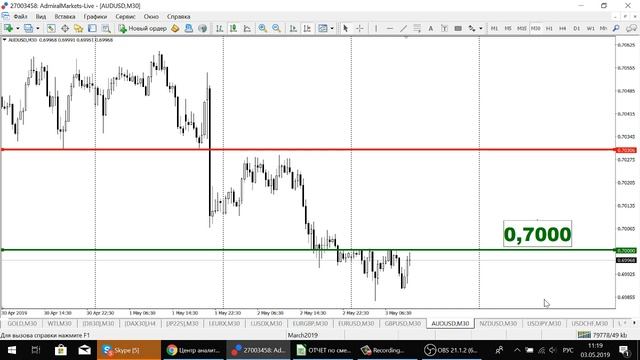Click the Новый ордер button
Image resolution: width=640 pixels, height=360 pixels.
pos(143,28)
